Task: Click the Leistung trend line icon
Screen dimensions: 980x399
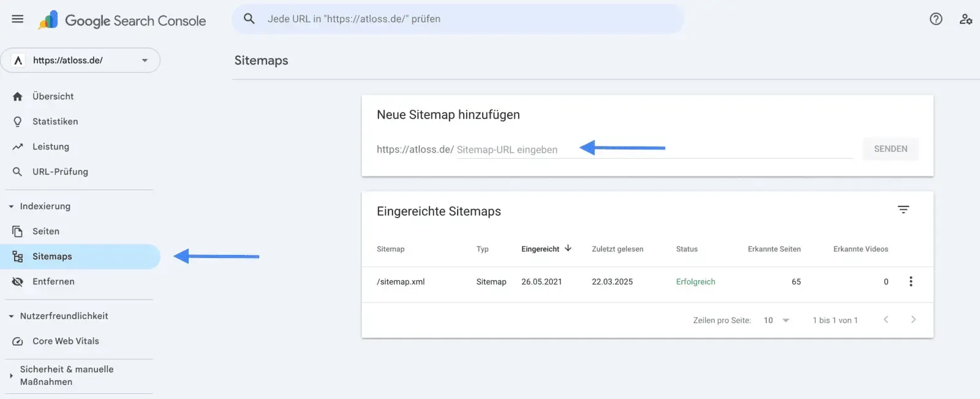Action: coord(18,146)
